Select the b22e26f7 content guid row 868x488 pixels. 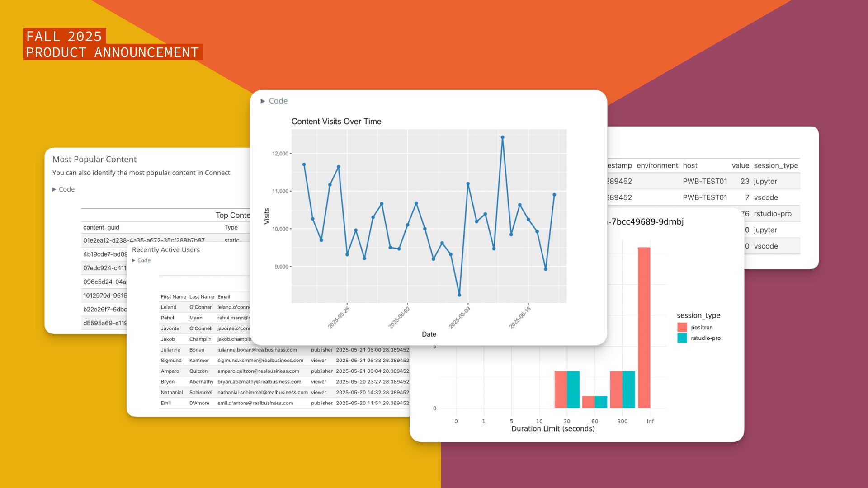coord(104,310)
